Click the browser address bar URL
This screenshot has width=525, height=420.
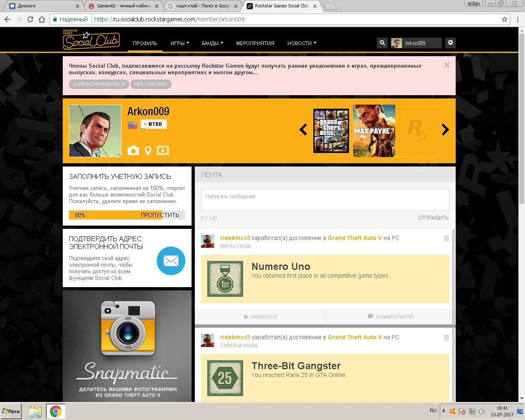point(169,19)
